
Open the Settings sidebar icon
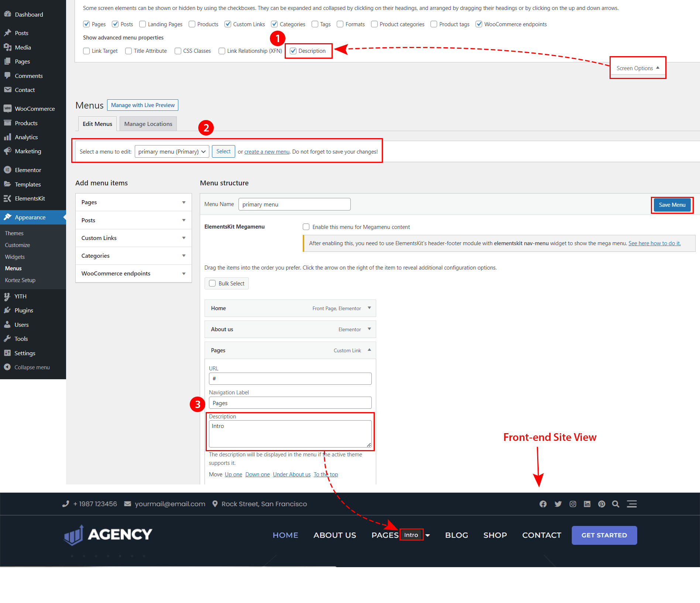point(7,353)
